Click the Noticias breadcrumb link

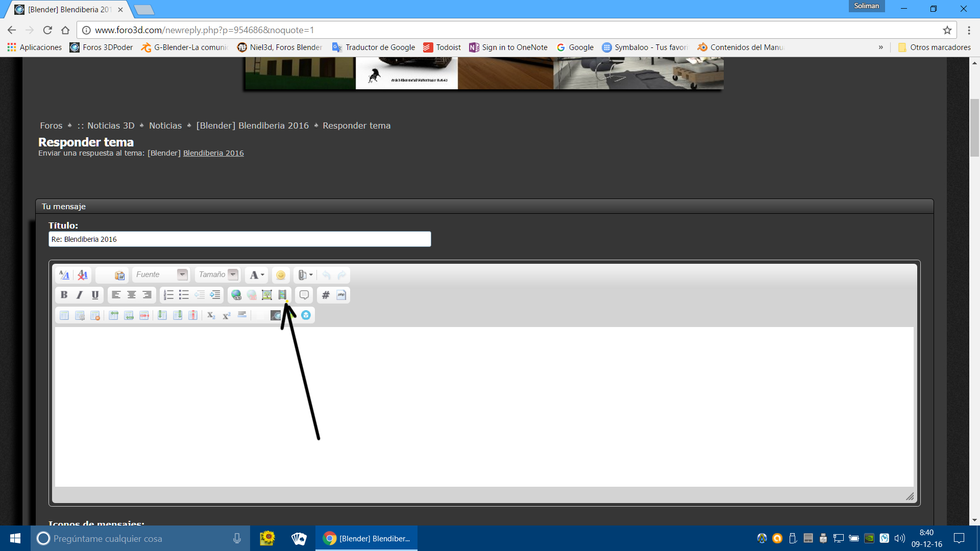pyautogui.click(x=165, y=126)
